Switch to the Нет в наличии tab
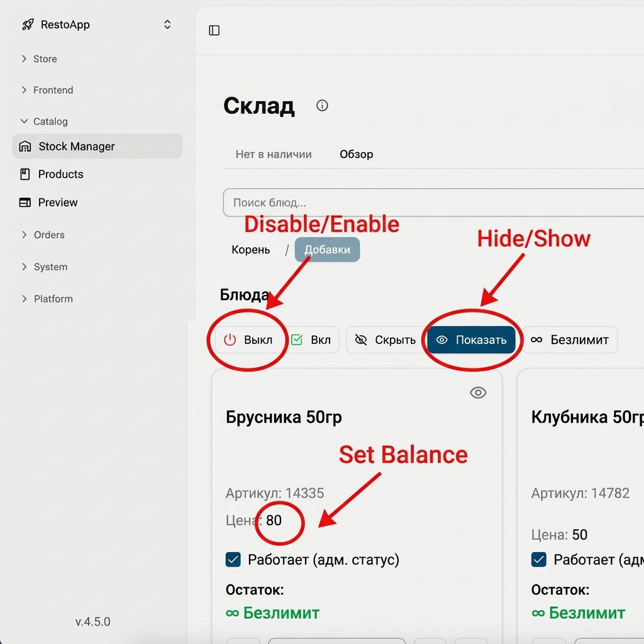The width and height of the screenshot is (644, 644). pyautogui.click(x=274, y=154)
